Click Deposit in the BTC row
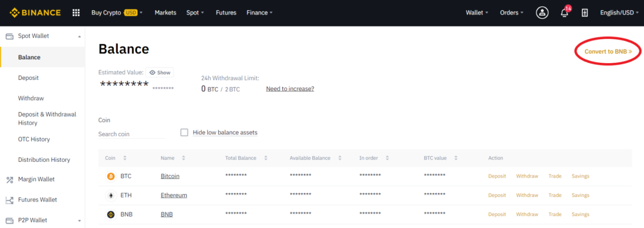644x228 pixels. coord(497,176)
